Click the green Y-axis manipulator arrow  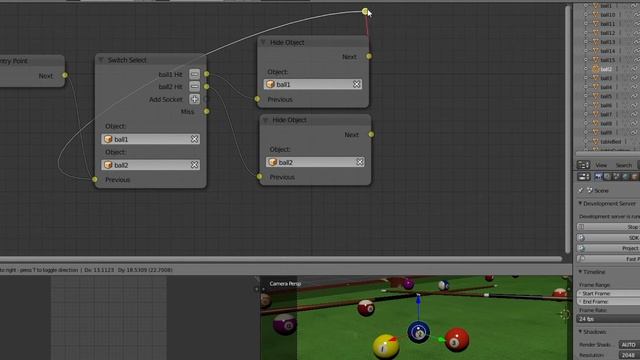(x=441, y=339)
